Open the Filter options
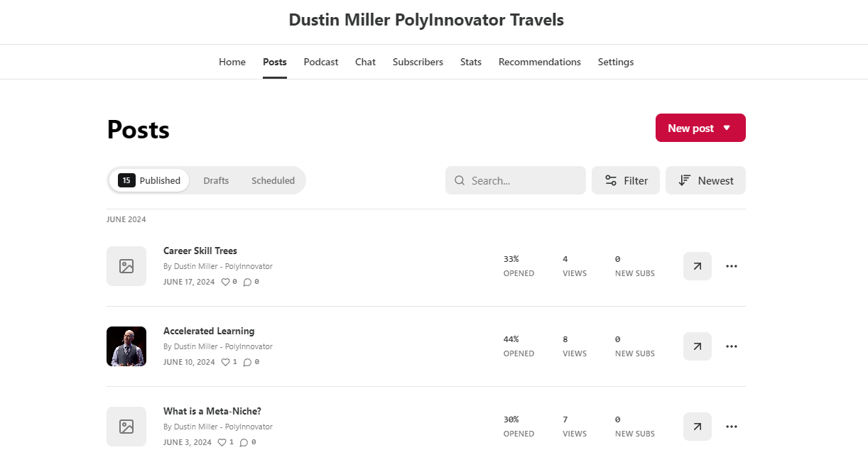Viewport: 868px width, 450px height. coord(626,180)
